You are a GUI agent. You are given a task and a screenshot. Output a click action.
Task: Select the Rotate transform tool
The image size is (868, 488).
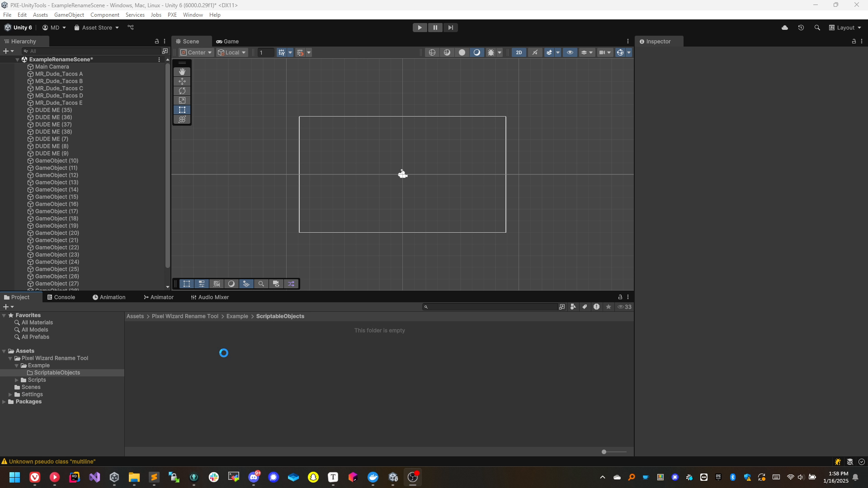183,90
